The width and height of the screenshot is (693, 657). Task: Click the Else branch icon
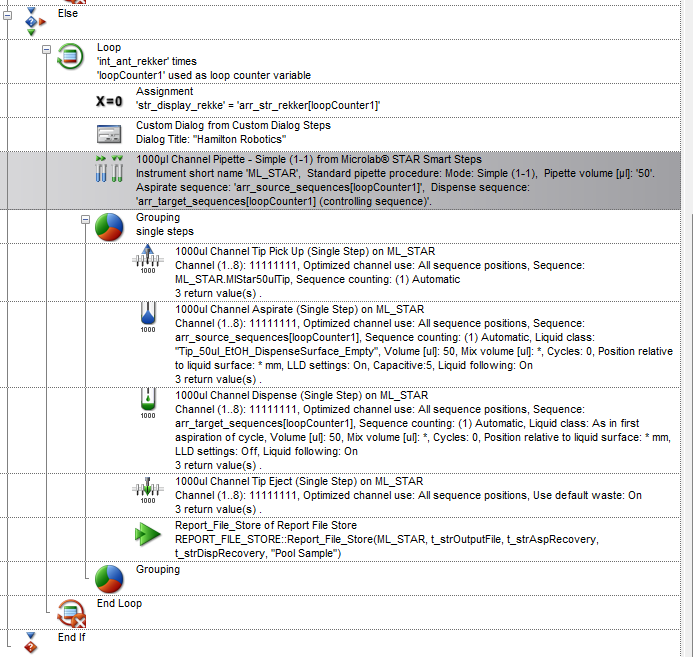pos(34,22)
